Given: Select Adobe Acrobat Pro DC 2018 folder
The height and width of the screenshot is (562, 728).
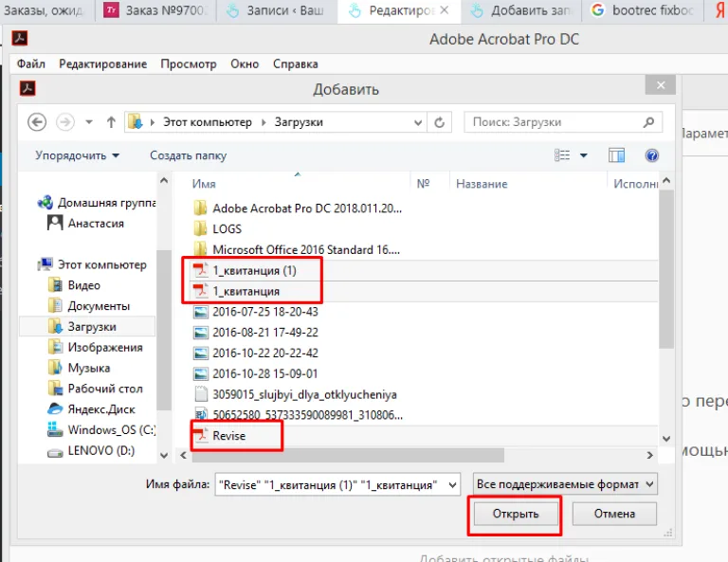Looking at the screenshot, I should pyautogui.click(x=298, y=208).
